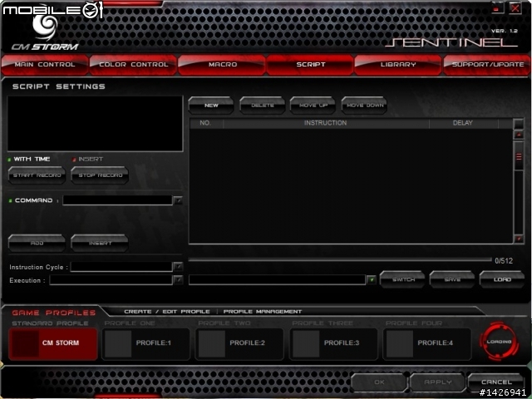Viewport: 532px width, 399px height.
Task: Select PROFILE:3 slot
Action: pos(333,343)
